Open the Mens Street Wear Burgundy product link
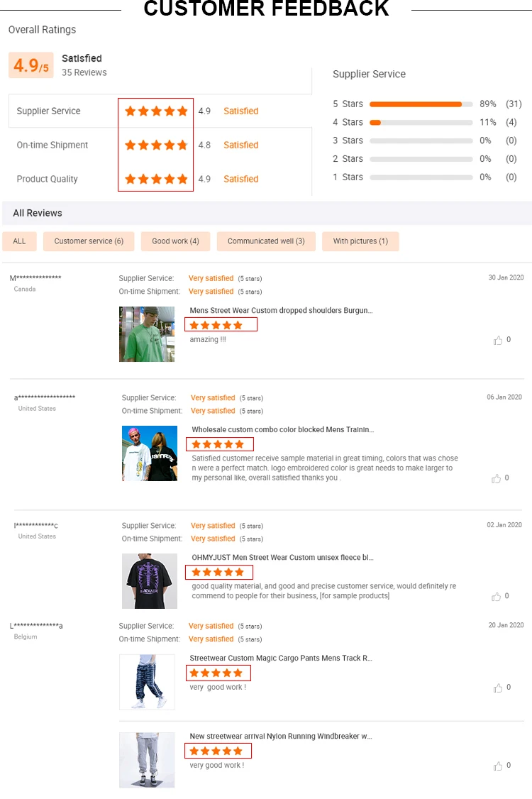The height and width of the screenshot is (799, 532). (x=281, y=311)
